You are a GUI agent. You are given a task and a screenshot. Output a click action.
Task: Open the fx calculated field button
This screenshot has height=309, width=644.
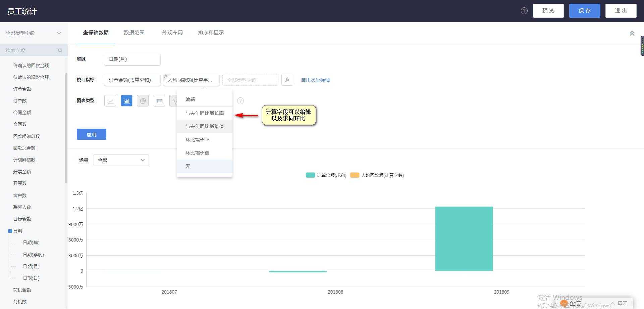[x=287, y=80]
